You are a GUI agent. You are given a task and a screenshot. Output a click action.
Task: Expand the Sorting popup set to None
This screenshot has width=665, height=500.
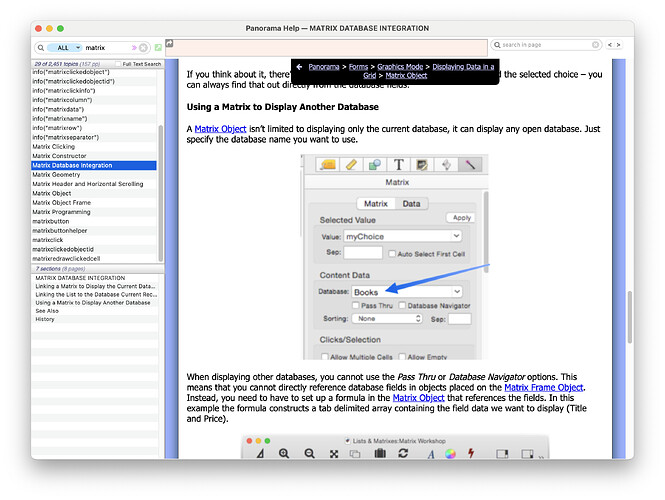tap(386, 319)
